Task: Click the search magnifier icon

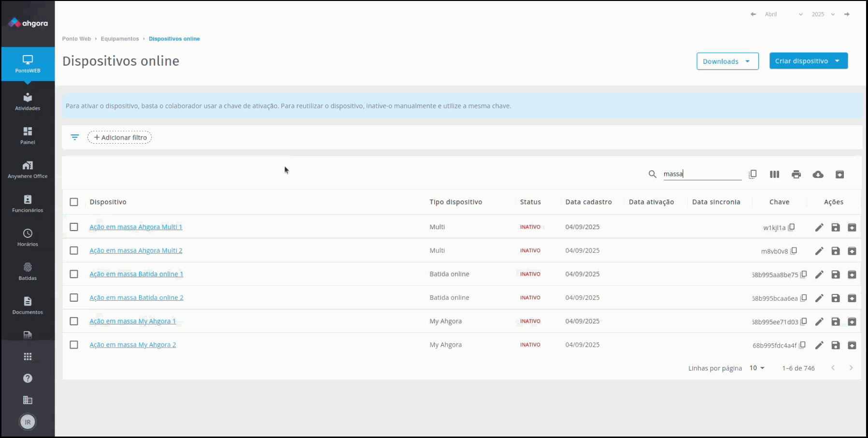Action: pyautogui.click(x=653, y=174)
